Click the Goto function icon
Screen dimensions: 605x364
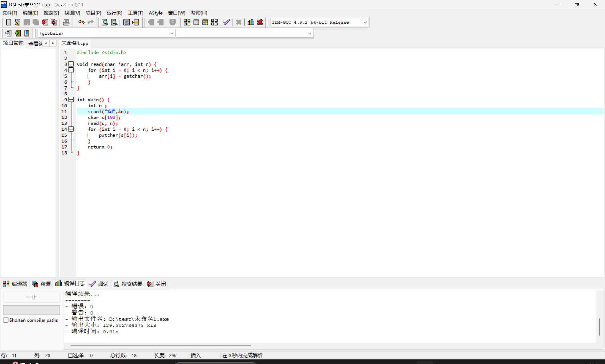(x=126, y=22)
